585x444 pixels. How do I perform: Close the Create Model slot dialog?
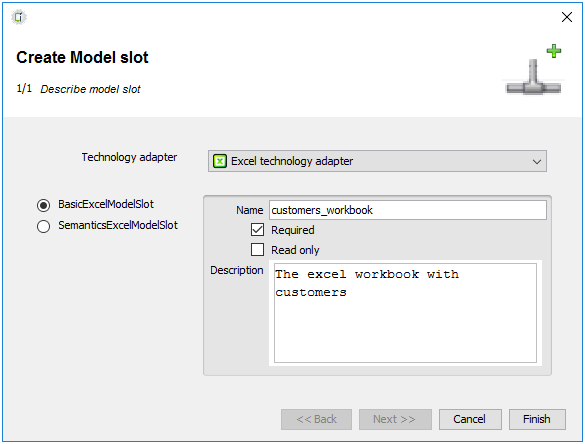[567, 17]
